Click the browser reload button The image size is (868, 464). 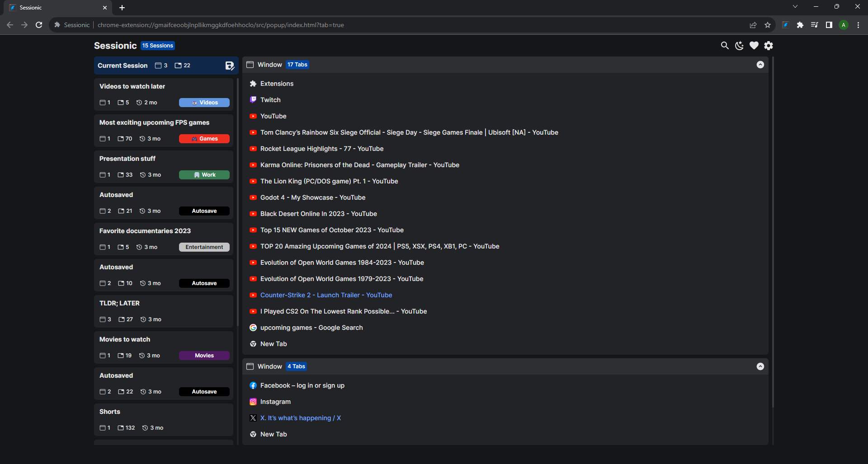point(39,25)
